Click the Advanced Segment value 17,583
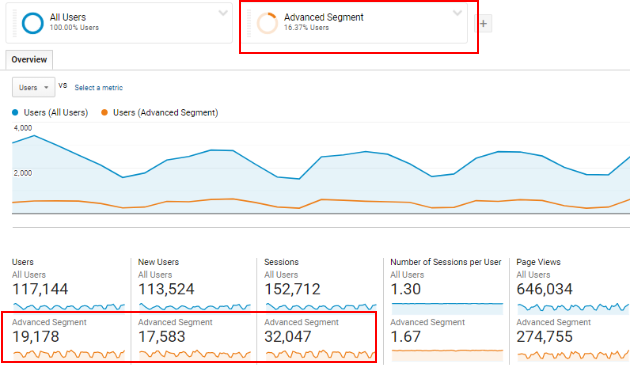Screen dimensions: 630x379 (x=162, y=336)
